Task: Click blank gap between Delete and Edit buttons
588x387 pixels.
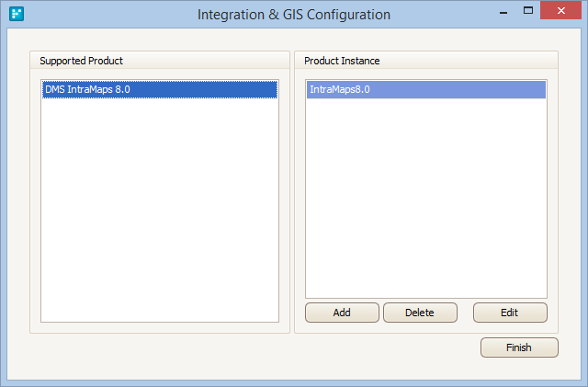Action: click(465, 313)
